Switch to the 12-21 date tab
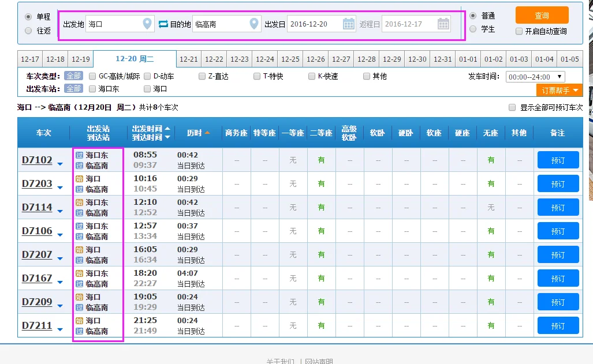This screenshot has height=364, width=593. [189, 59]
